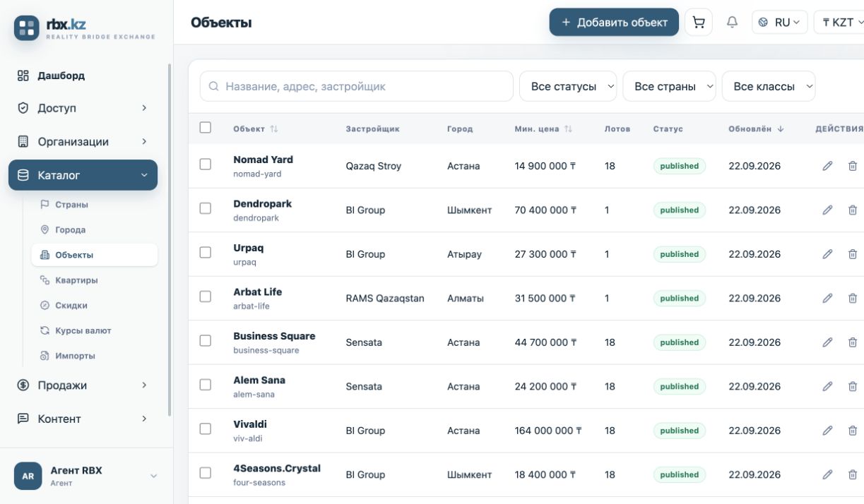The width and height of the screenshot is (864, 504).
Task: Delete the Dendropark object trash icon
Action: pos(853,210)
